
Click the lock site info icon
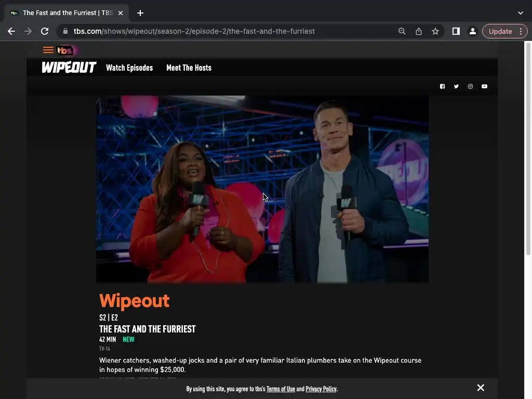tap(65, 31)
